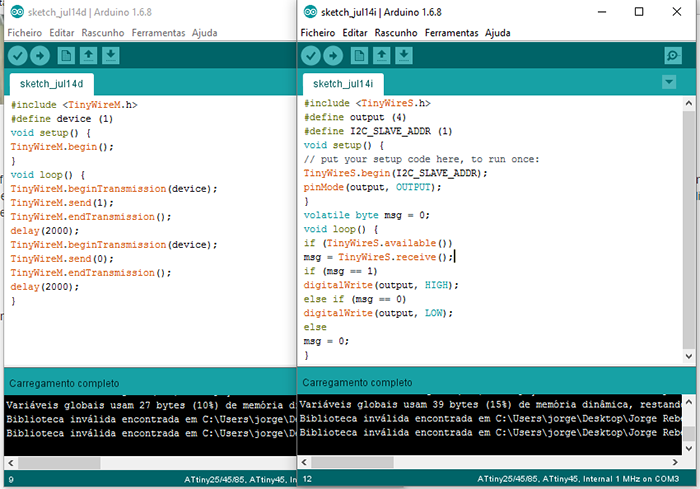Screen dimensions: 700x489
Task: Click line '#define device (1)' in sketch_jul14d
Action: (62, 119)
